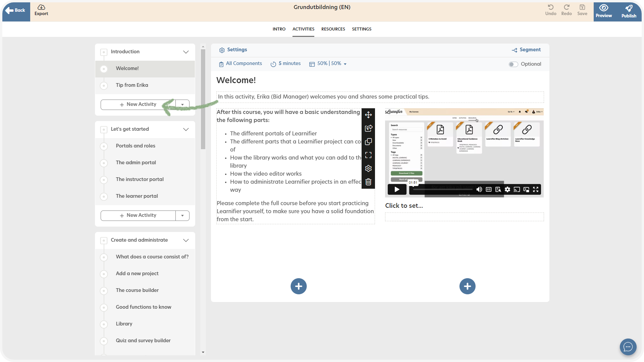Switch to the RESOURCES tab

(333, 29)
